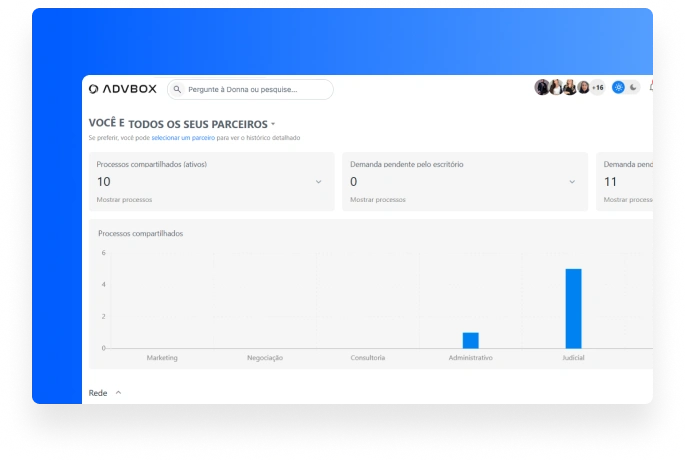
Task: Expand the 'Demanda pendente pelo escritório' card chevron
Action: point(572,182)
